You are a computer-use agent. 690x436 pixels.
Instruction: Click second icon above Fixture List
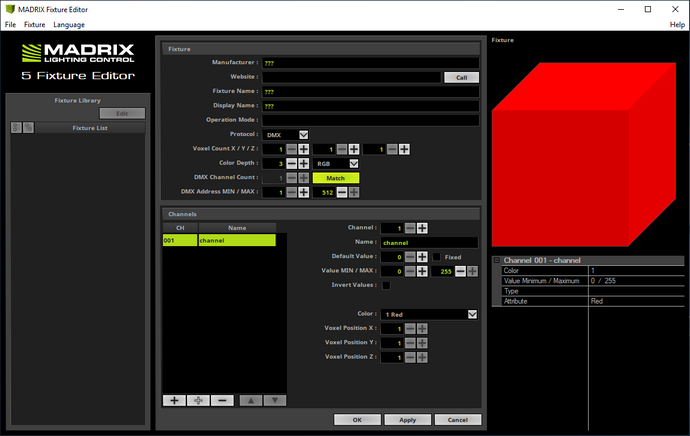pyautogui.click(x=29, y=128)
